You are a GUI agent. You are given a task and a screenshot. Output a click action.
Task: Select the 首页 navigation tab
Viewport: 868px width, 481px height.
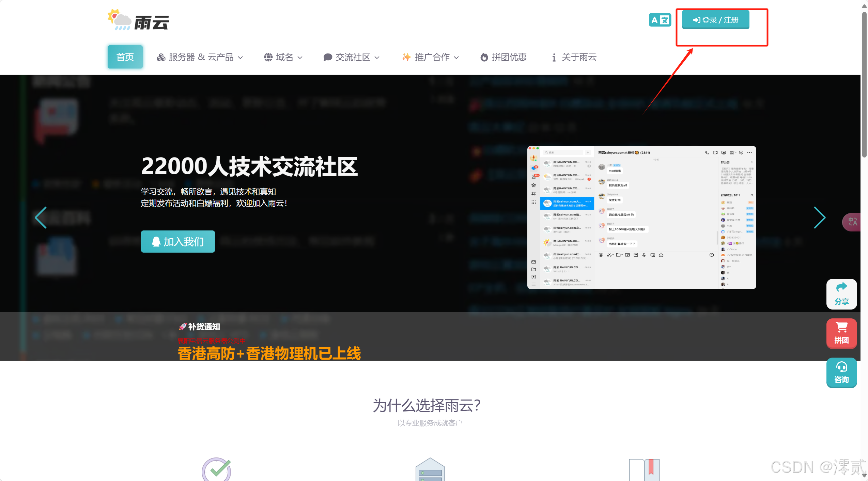tap(125, 57)
